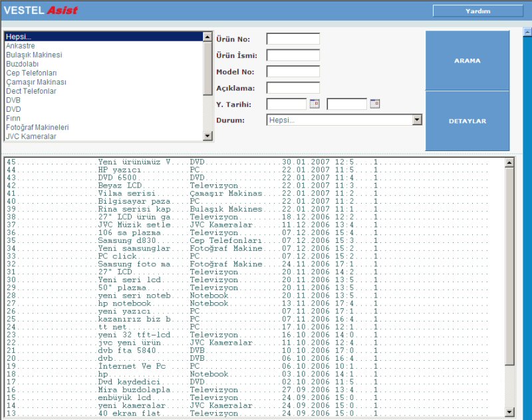Select row 38 27" LCD ürün ga
Viewport: 532px width, 420px height.
tap(255, 217)
